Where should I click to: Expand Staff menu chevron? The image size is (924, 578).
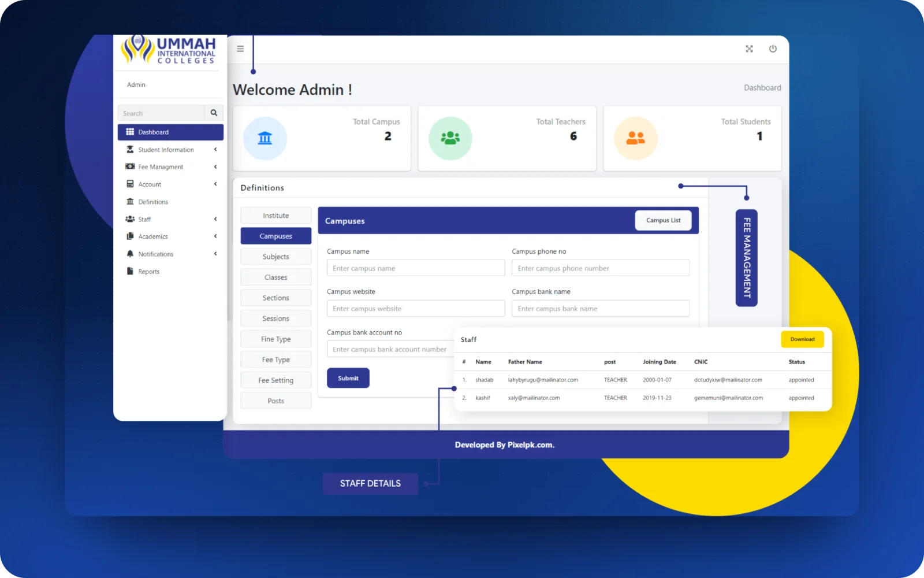(x=215, y=219)
